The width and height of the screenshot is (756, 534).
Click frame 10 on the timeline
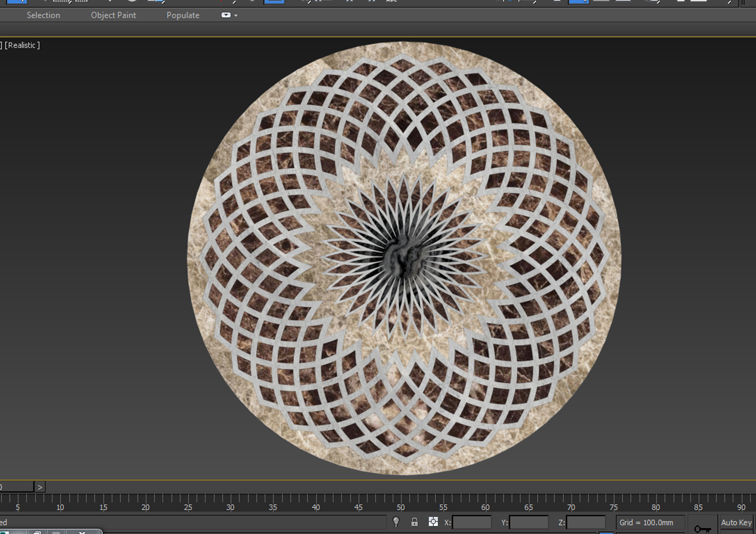(x=60, y=508)
